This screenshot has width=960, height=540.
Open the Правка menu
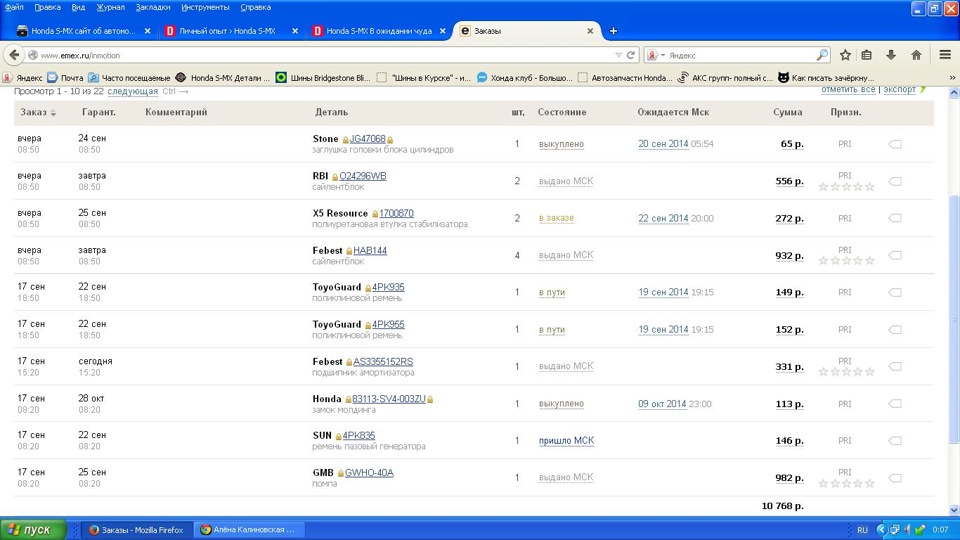coord(48,7)
